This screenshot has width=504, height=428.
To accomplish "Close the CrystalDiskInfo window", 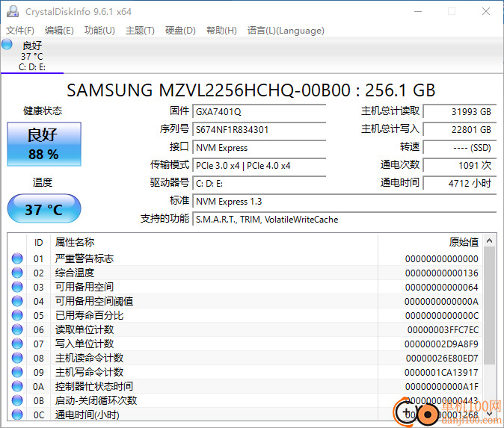I will pyautogui.click(x=486, y=11).
